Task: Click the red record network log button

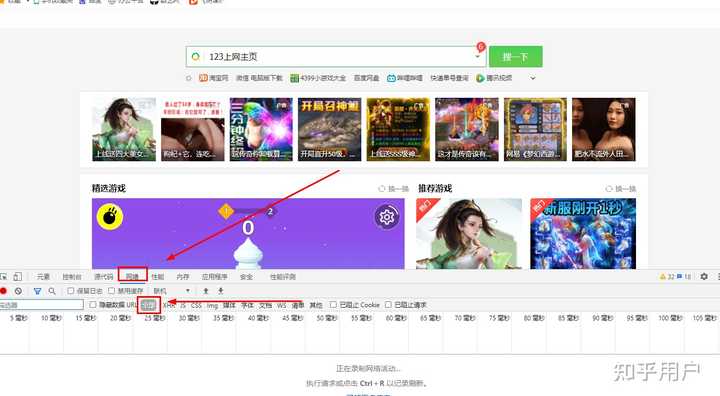Action: (x=3, y=291)
